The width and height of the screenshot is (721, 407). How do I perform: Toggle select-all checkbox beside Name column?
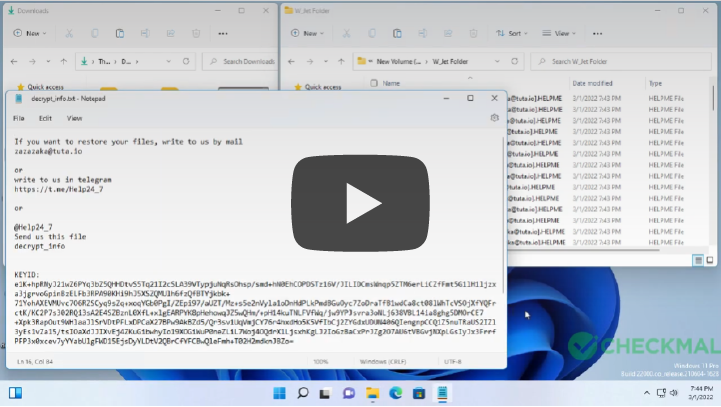pos(374,83)
